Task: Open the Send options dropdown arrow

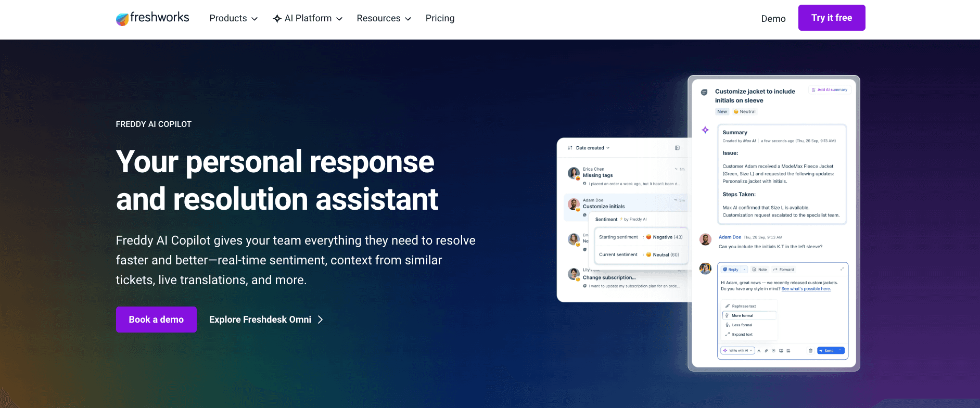Action: [840, 351]
